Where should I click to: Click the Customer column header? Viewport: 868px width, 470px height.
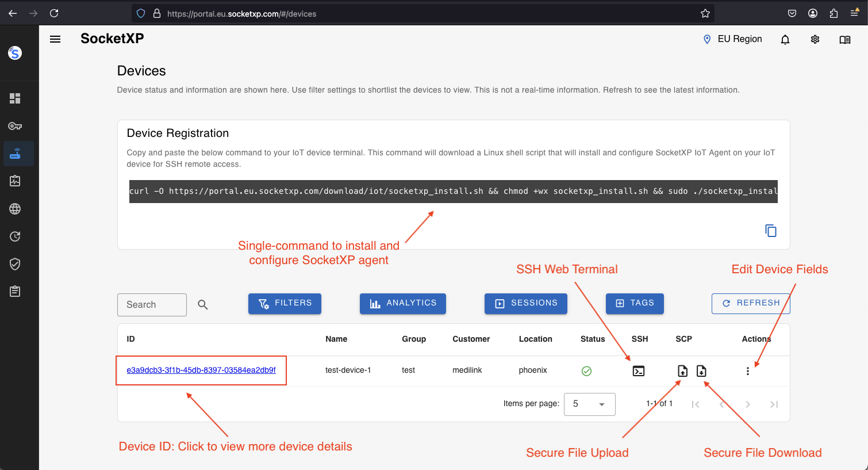pos(471,339)
